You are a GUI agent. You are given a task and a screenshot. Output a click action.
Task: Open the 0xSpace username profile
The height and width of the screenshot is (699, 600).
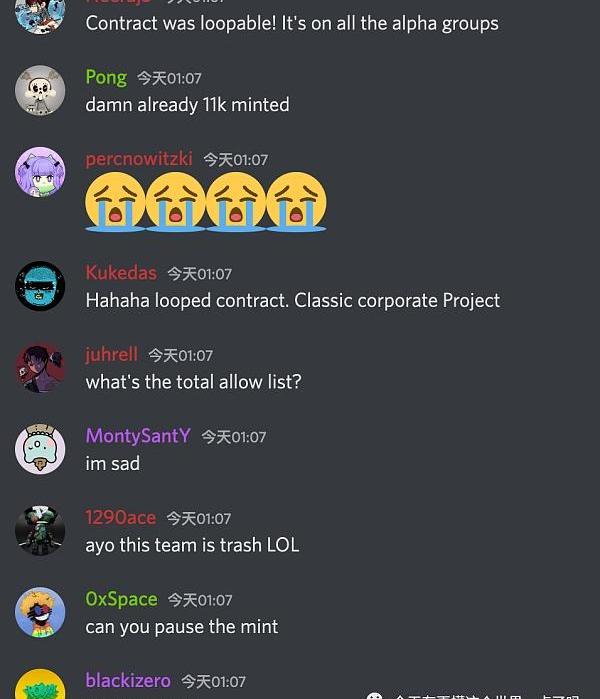(121, 600)
